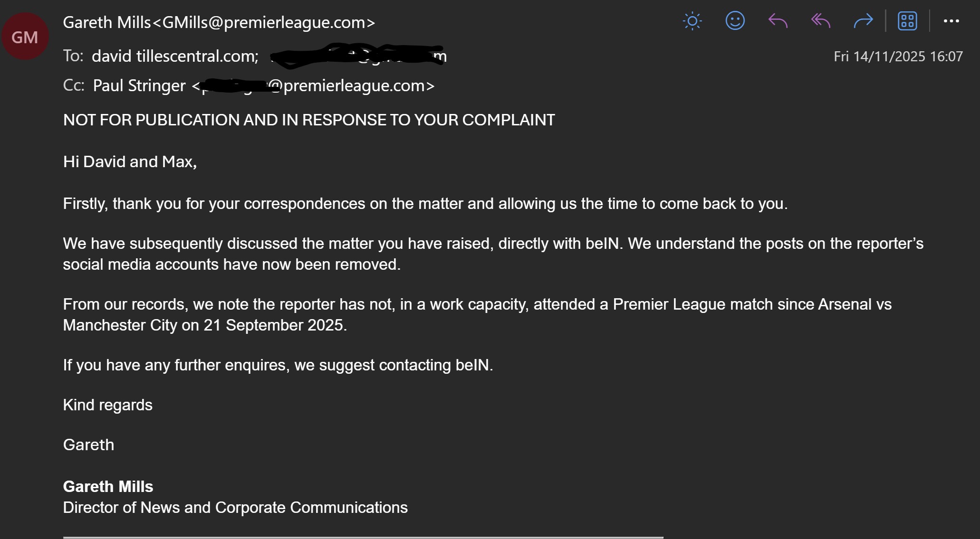The image size is (980, 539).
Task: Click the 'Cc:' field label
Action: [74, 85]
